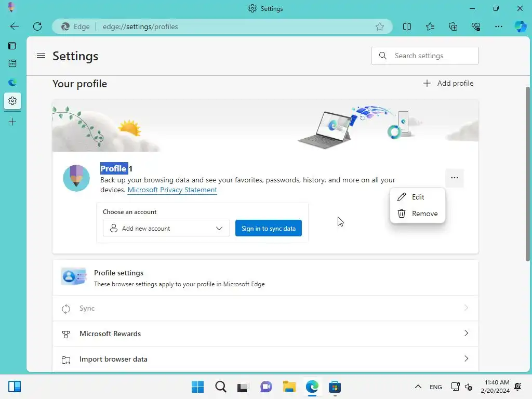Open the Favorites toolbar icon
Screen dimensions: 532x399
pyautogui.click(x=430, y=26)
